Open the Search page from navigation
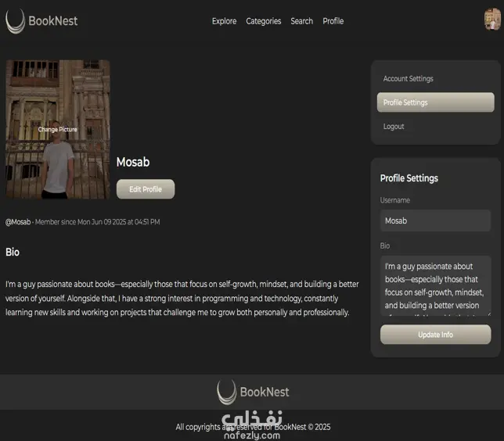Viewport: 504px width, 441px height. tap(301, 21)
